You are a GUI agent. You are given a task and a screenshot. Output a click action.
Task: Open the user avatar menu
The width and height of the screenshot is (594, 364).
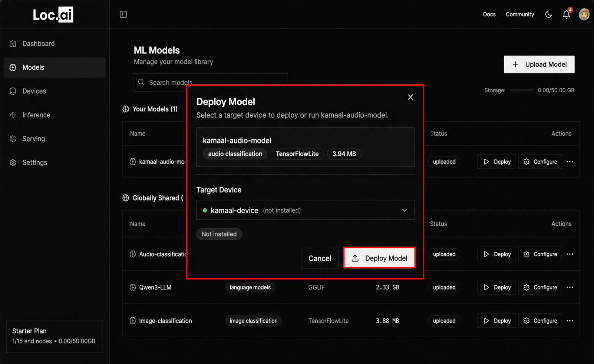(584, 14)
